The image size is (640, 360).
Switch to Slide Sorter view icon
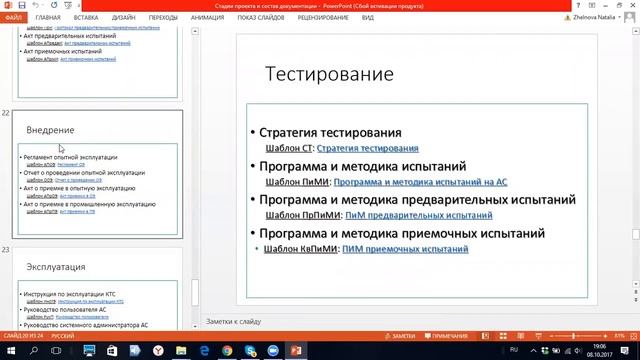click(x=503, y=336)
